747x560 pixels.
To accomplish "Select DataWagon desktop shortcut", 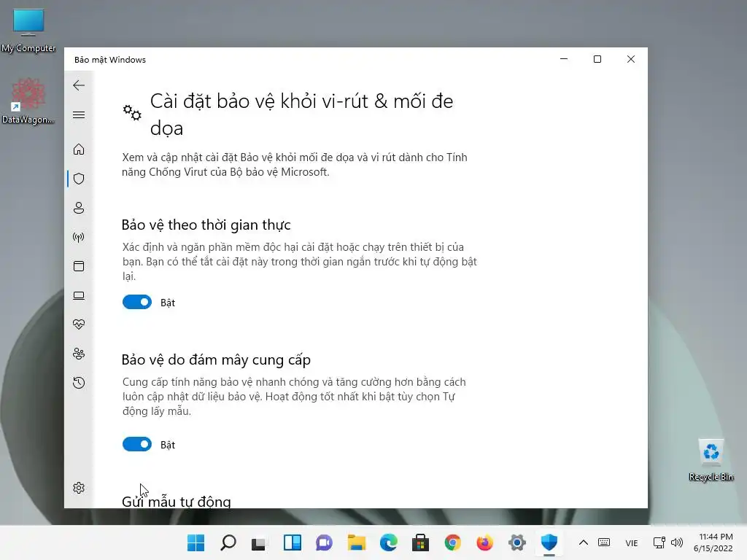I will pyautogui.click(x=28, y=101).
